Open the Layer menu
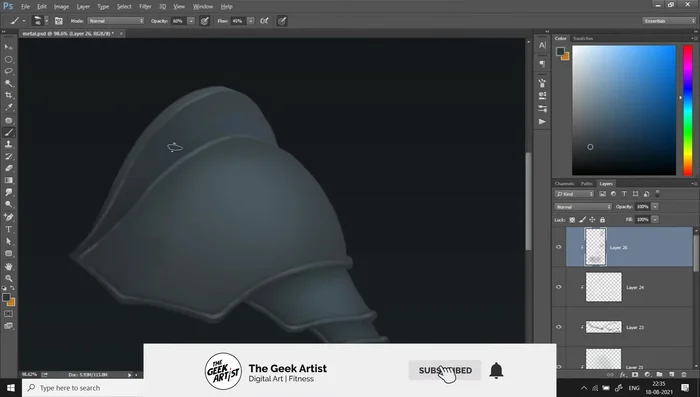The height and width of the screenshot is (397, 700). coord(83,7)
